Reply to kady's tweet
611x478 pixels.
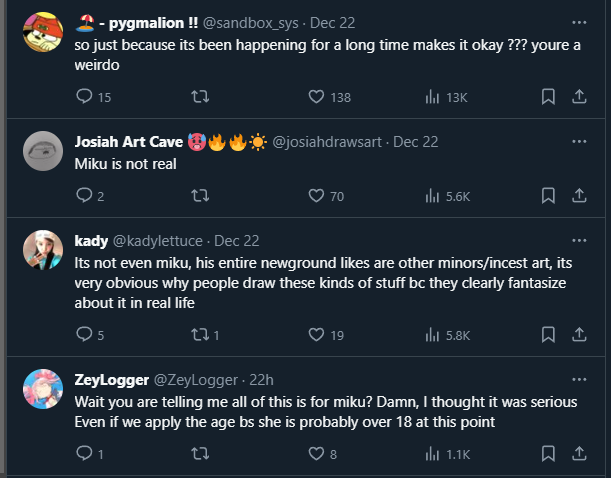[x=85, y=335]
